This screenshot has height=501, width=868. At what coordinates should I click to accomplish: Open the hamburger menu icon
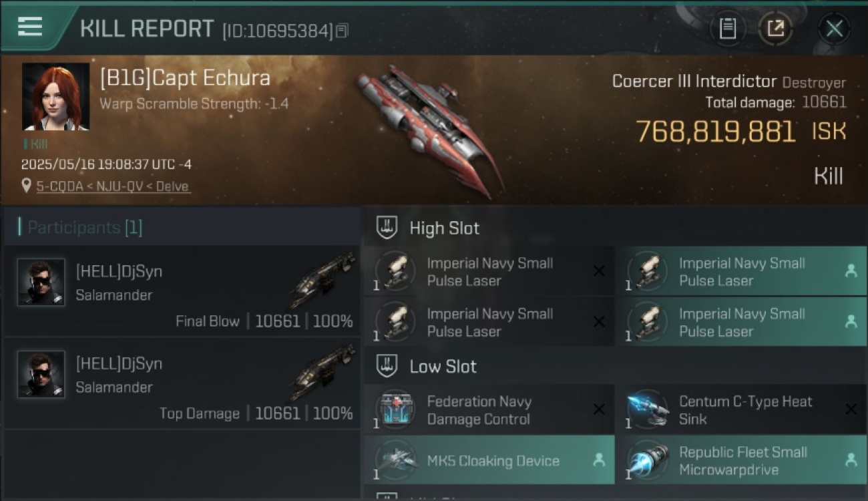30,27
